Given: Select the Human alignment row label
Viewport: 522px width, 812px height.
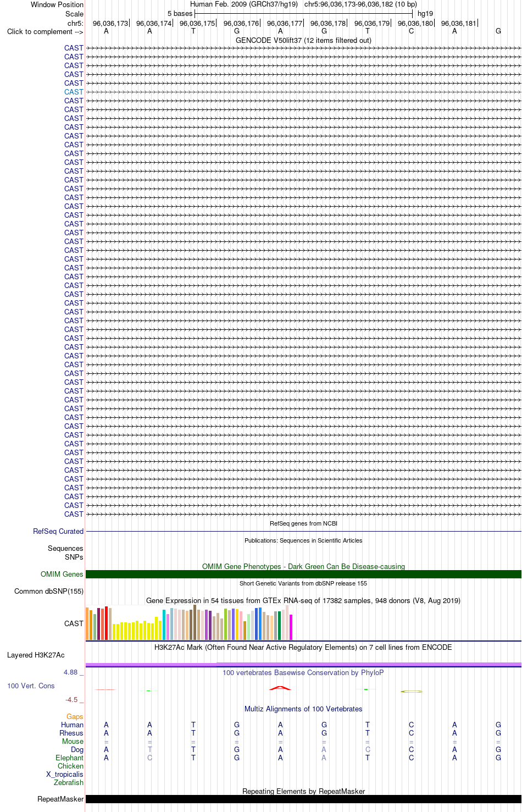Looking at the screenshot, I should coord(72,725).
